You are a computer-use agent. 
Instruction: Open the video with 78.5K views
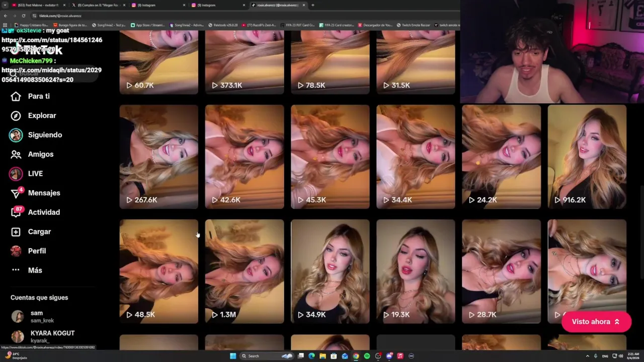[330, 62]
